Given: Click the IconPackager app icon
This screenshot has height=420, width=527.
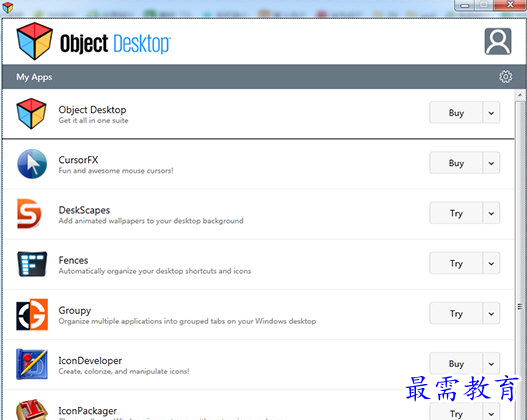Looking at the screenshot, I should click(x=32, y=410).
